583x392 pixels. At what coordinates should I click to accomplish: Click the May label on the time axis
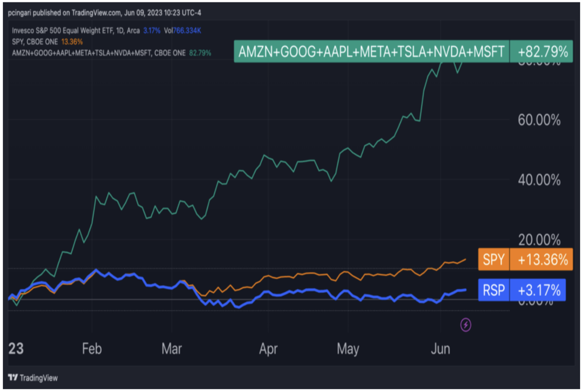coord(348,349)
